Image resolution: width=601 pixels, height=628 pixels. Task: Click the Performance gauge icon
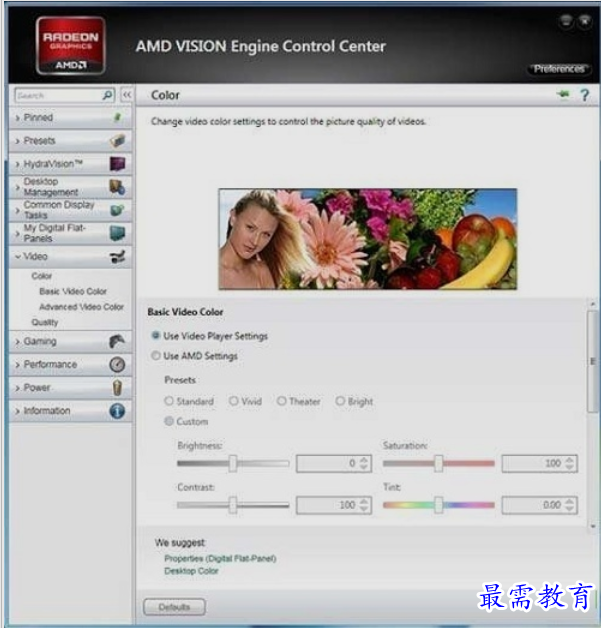point(117,364)
